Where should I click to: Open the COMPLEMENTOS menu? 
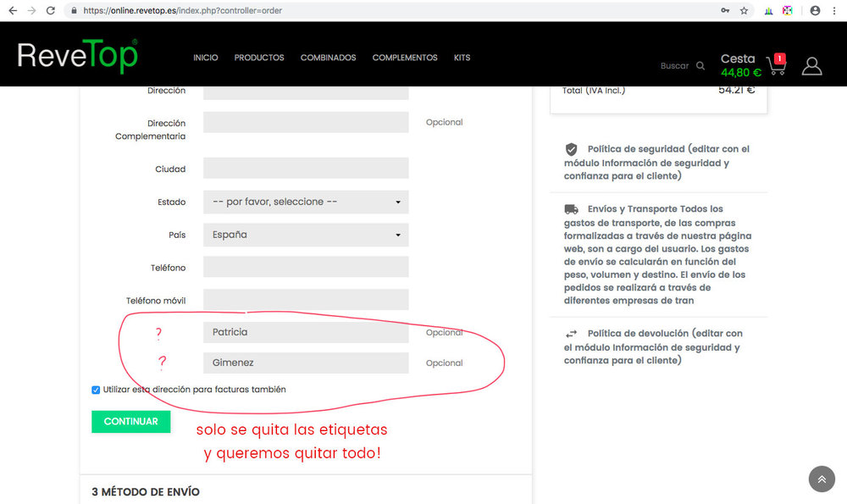[405, 58]
